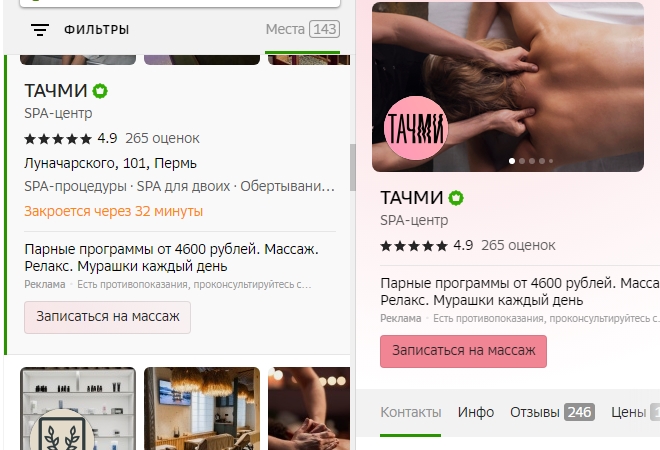Click the star rating in the list card

click(58, 139)
